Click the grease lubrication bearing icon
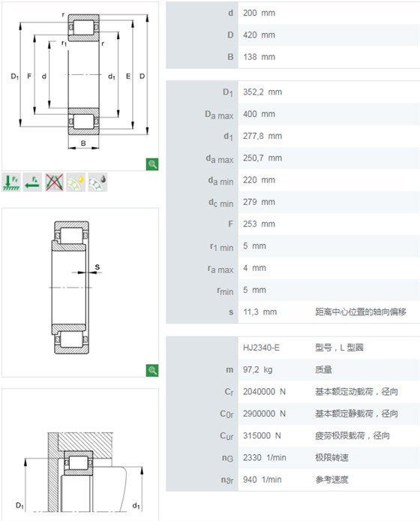This screenshot has height=521, width=420. (x=97, y=182)
